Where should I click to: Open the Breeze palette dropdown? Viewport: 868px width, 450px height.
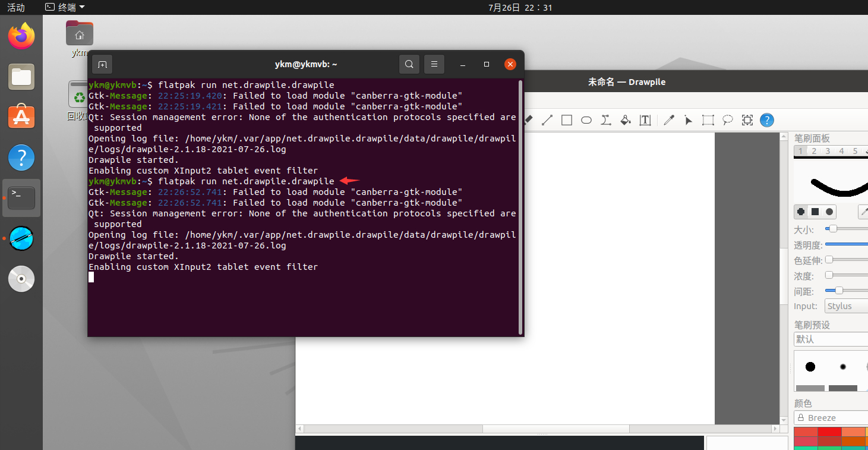831,418
